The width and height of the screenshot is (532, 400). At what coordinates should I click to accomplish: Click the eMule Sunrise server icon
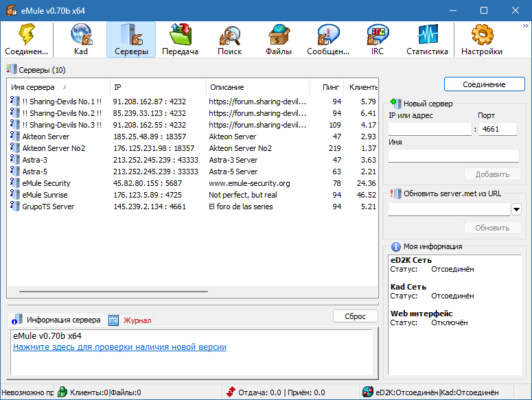(15, 194)
